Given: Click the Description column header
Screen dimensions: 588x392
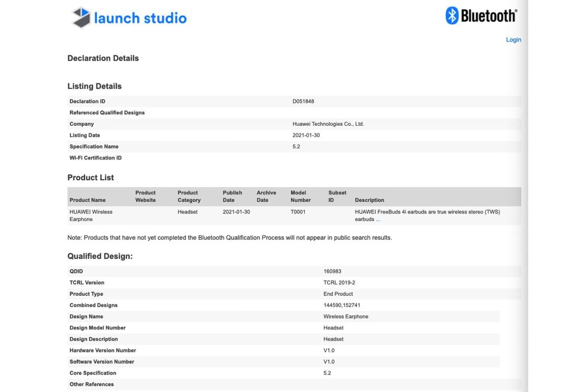Looking at the screenshot, I should (x=369, y=200).
